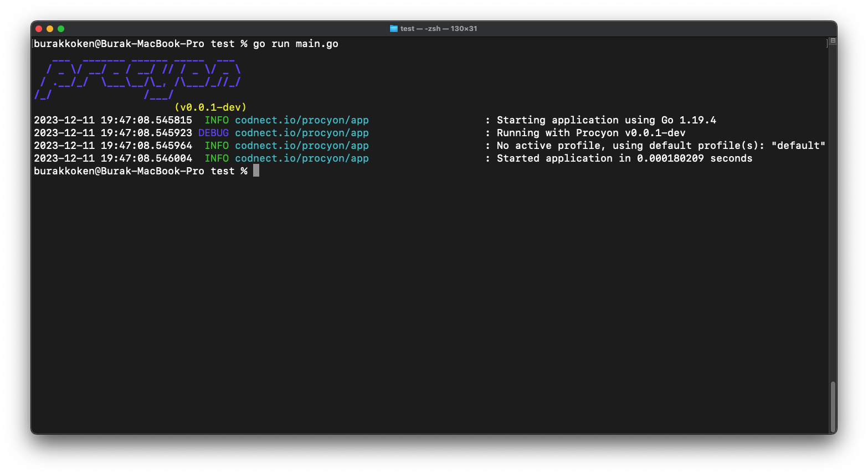Click the 'Started application in 0.000180209 seconds' message
The image size is (868, 475).
point(624,158)
